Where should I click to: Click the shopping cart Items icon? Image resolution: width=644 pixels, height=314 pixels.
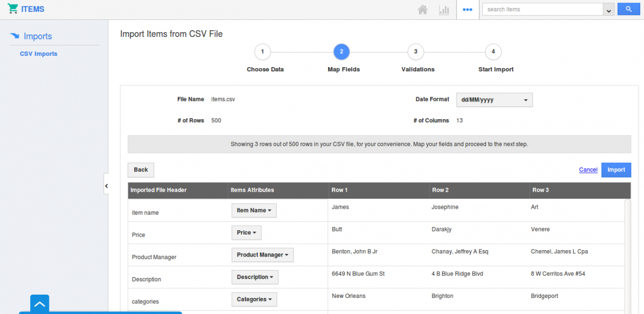[x=13, y=9]
